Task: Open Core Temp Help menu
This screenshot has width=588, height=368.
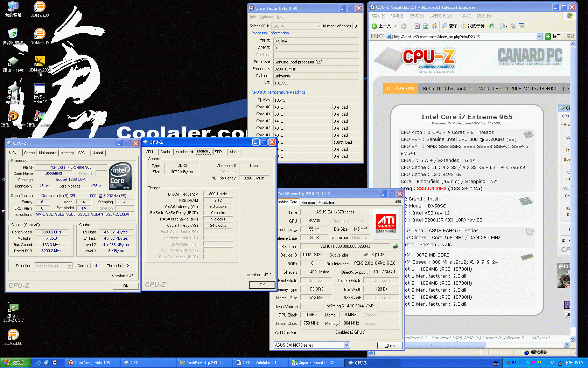Action: 280,16
